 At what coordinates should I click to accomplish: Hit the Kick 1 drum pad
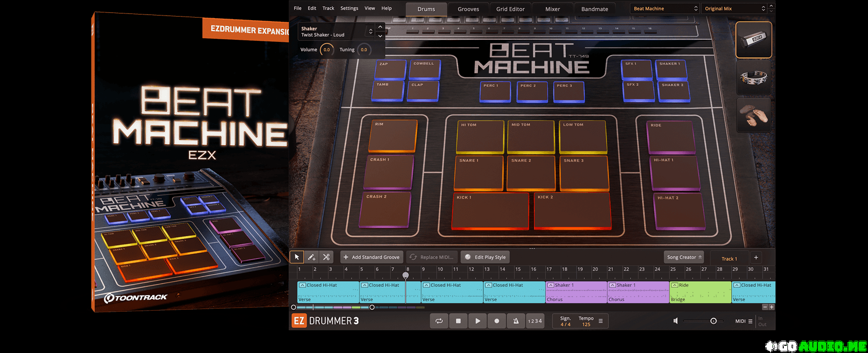tap(490, 211)
